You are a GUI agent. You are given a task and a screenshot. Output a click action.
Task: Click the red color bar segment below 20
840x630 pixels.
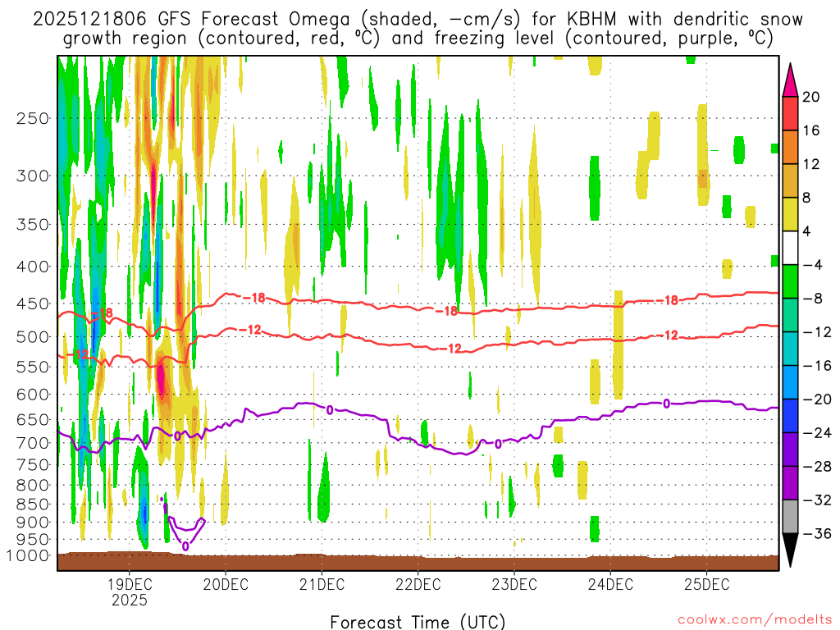(790, 113)
